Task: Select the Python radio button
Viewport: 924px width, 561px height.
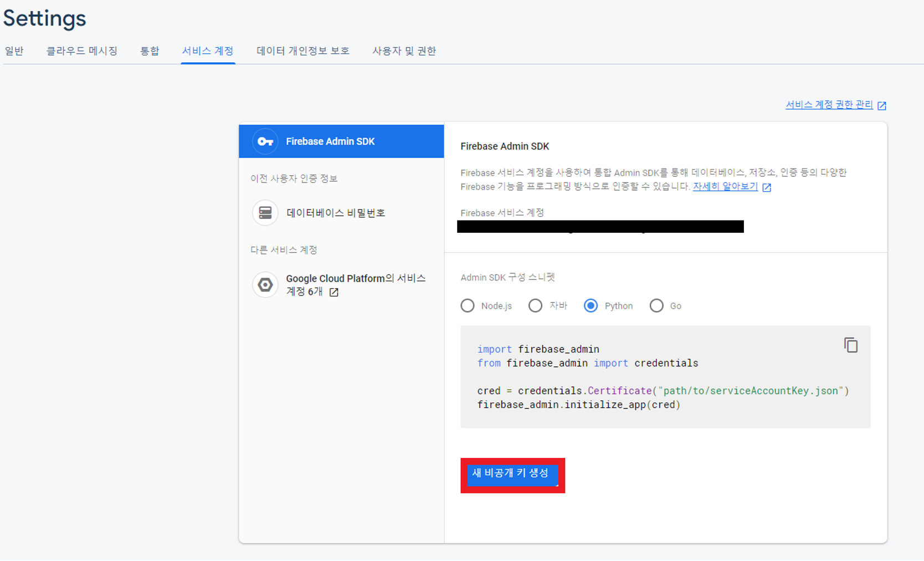Action: [591, 305]
